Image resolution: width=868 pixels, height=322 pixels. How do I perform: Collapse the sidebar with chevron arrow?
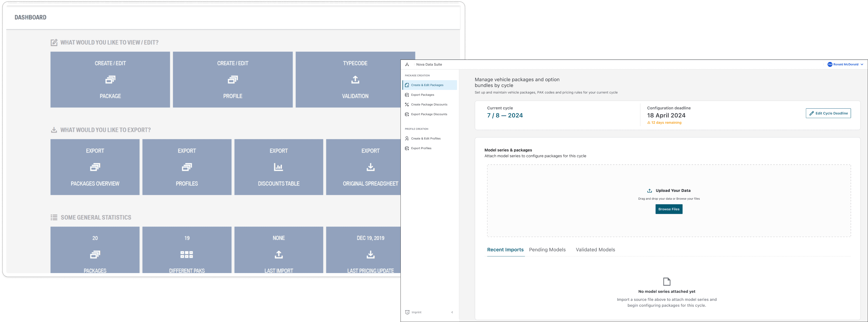coord(452,312)
